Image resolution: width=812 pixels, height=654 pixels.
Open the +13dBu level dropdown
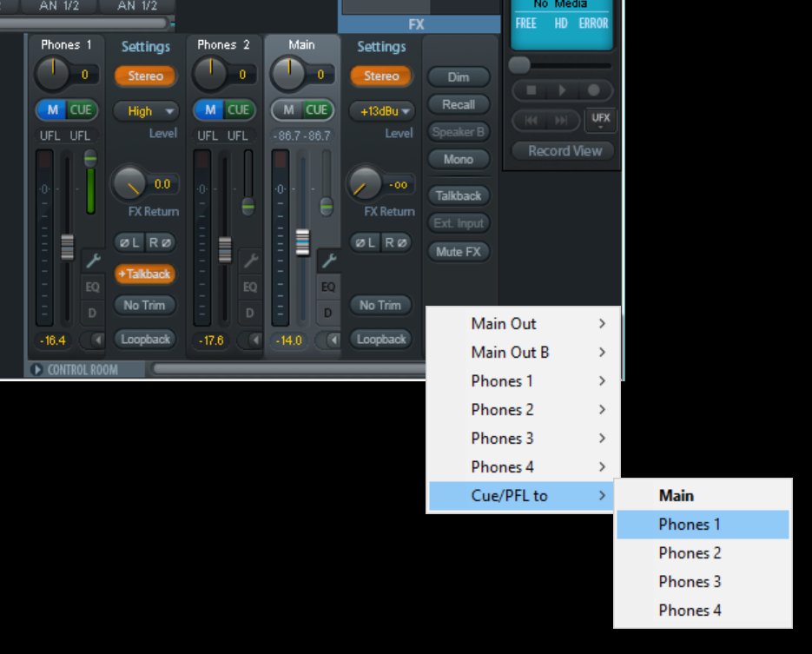coord(381,111)
